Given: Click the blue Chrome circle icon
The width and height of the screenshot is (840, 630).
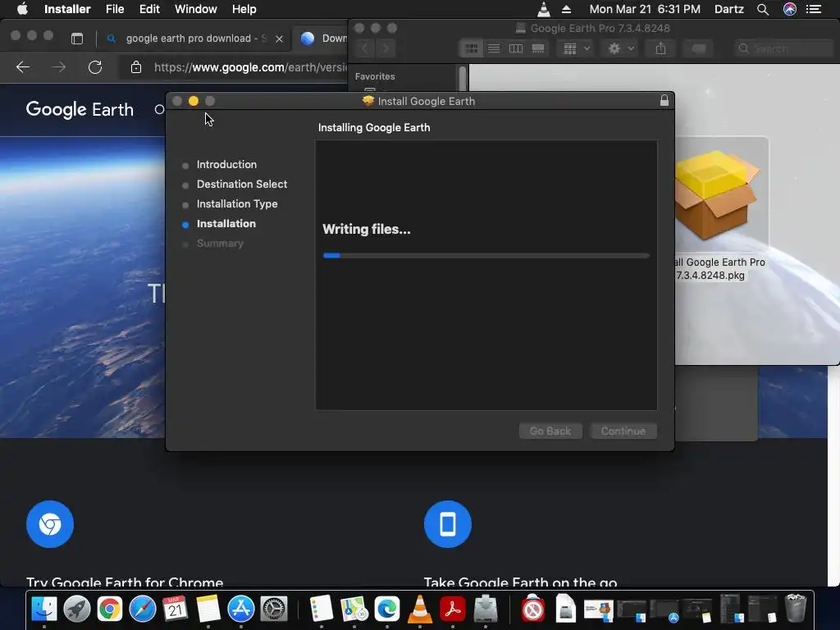Looking at the screenshot, I should click(x=50, y=524).
